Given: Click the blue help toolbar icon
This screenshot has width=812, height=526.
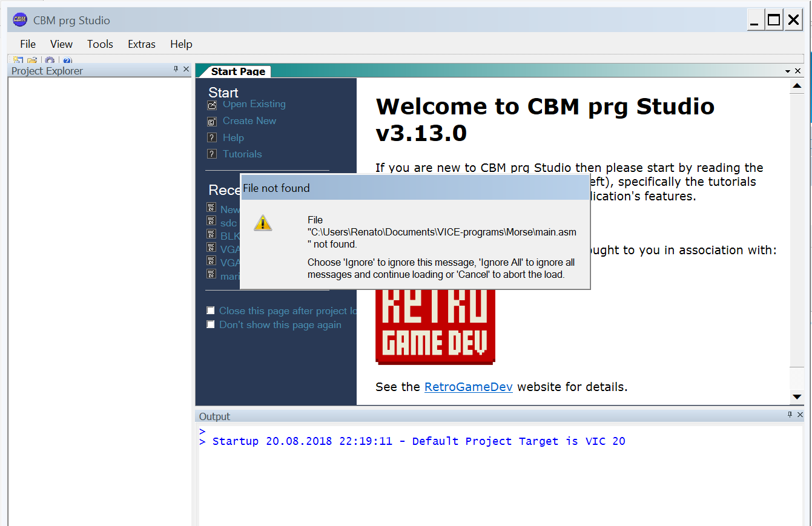Looking at the screenshot, I should click(x=67, y=61).
